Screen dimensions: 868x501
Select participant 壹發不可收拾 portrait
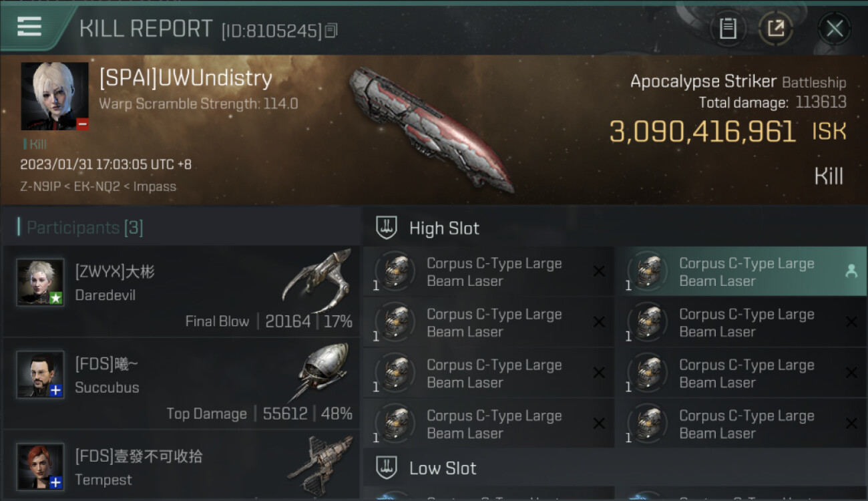pos(40,466)
